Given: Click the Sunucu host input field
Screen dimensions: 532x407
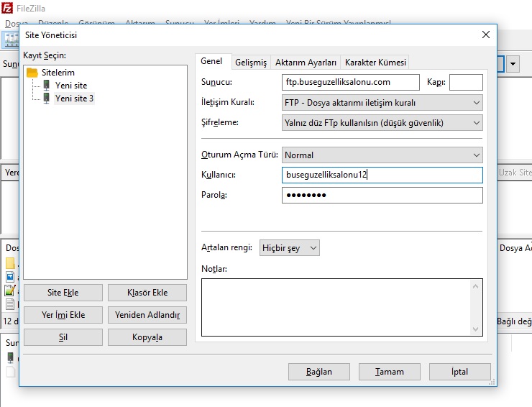Looking at the screenshot, I should pyautogui.click(x=351, y=82).
